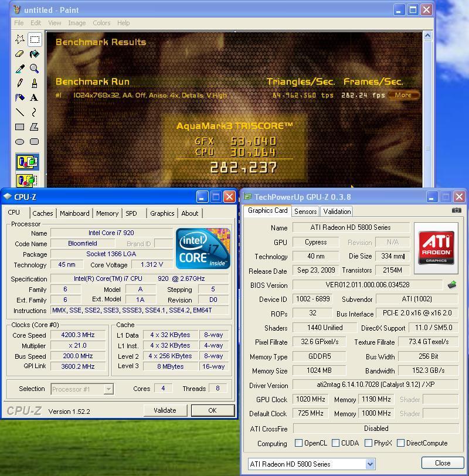Click the Core Speed 4200.3 MHz value
The image size is (469, 476).
[x=78, y=335]
